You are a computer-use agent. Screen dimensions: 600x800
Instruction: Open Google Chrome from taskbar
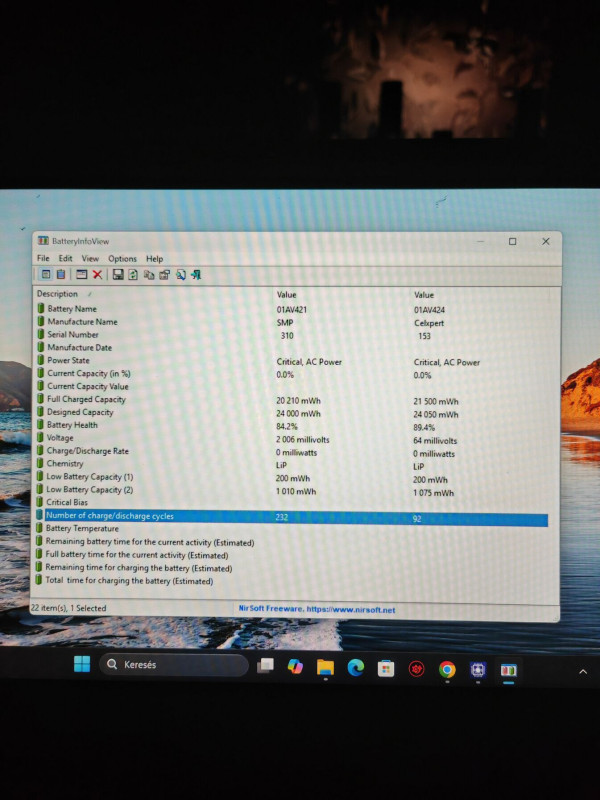447,669
